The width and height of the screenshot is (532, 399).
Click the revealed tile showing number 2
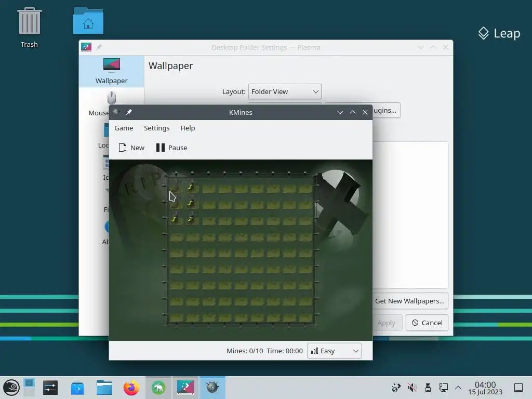(x=191, y=220)
